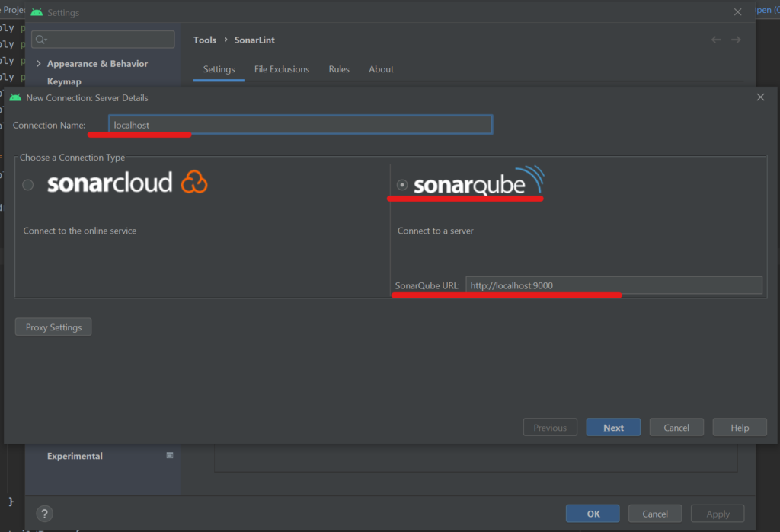Navigate forward with the right arrow icon
This screenshot has height=532, width=780.
[x=736, y=40]
